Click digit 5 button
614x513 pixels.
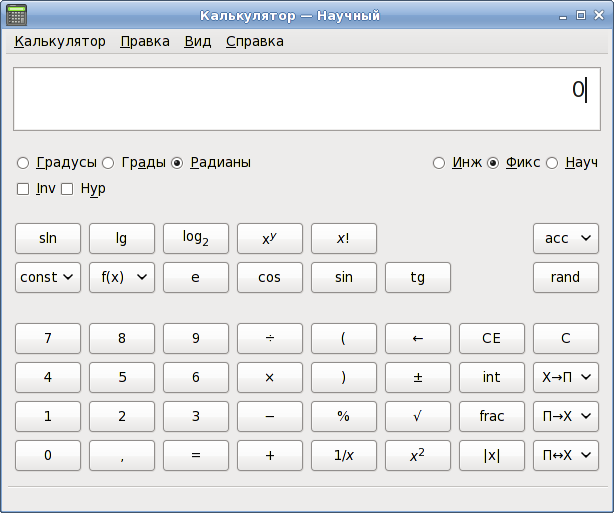pyautogui.click(x=122, y=378)
